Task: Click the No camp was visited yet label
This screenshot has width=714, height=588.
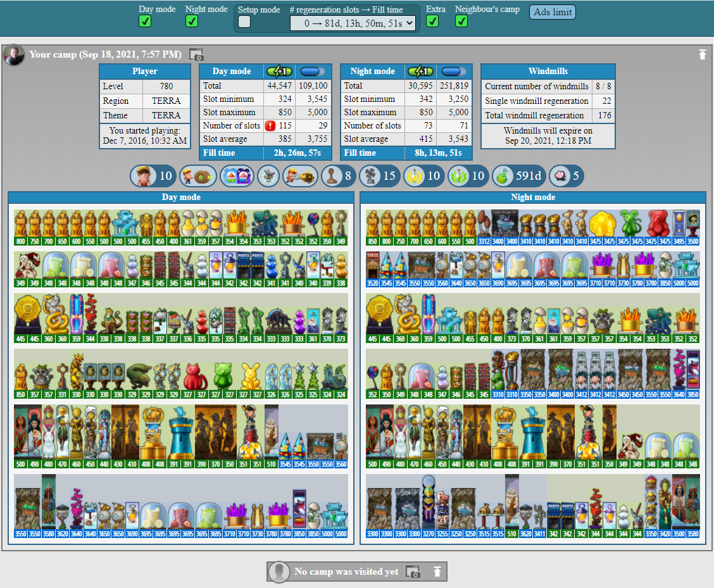Action: (346, 572)
